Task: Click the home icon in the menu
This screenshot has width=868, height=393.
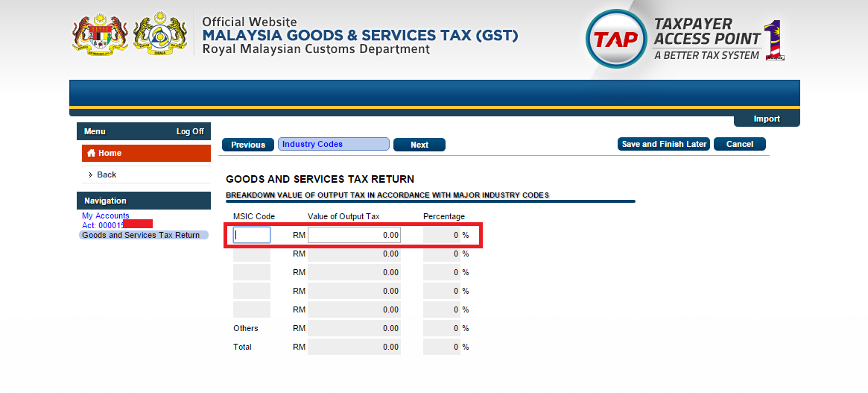Action: (x=92, y=154)
